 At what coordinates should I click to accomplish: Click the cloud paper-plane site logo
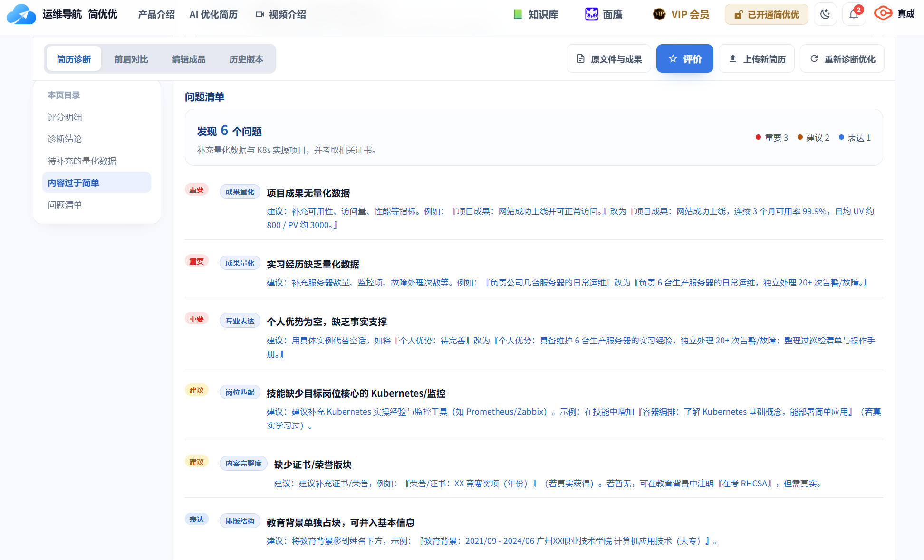21,14
